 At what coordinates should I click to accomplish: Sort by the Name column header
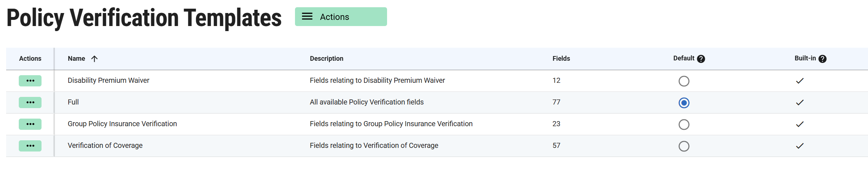(x=77, y=59)
